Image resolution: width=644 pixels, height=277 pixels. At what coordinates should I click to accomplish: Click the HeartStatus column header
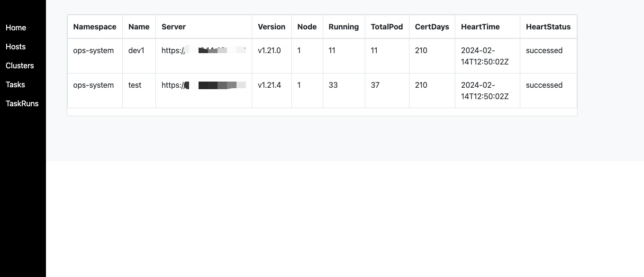click(548, 27)
